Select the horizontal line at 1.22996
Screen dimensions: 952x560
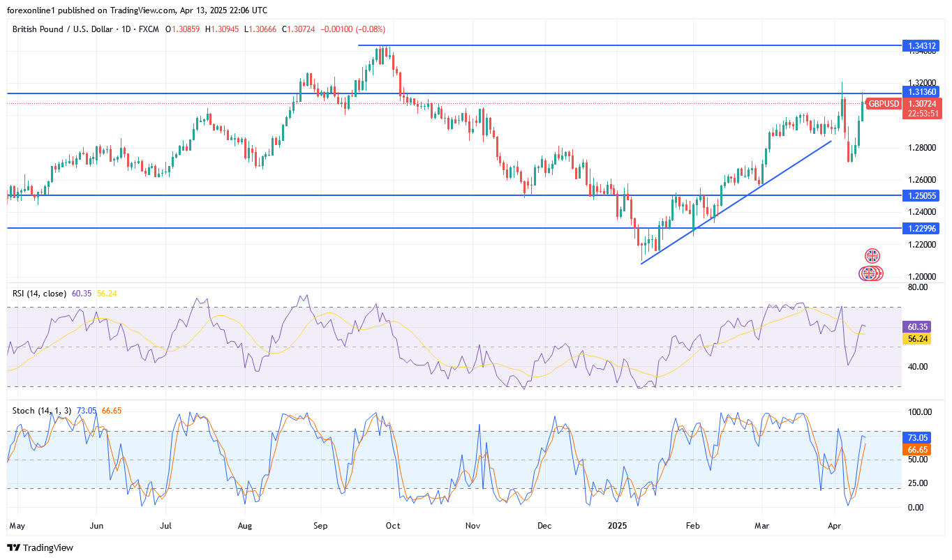point(454,228)
